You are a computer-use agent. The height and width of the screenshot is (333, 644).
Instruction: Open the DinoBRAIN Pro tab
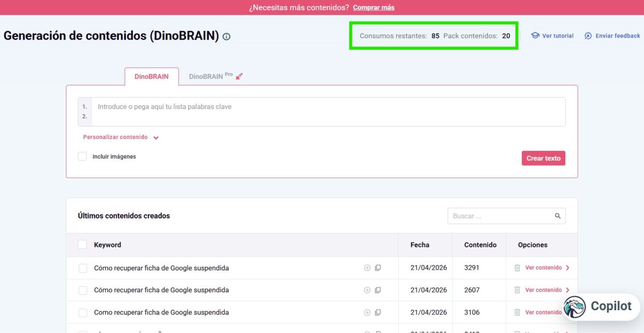pos(215,77)
